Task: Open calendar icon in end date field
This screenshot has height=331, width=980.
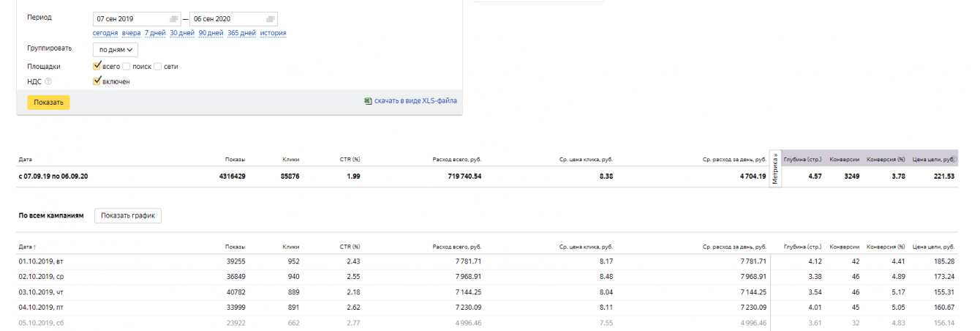Action: pyautogui.click(x=271, y=19)
